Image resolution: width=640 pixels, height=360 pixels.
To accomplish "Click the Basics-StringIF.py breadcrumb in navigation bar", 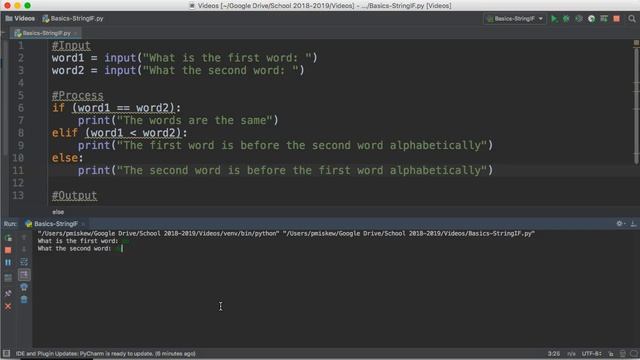I will pyautogui.click(x=73, y=18).
